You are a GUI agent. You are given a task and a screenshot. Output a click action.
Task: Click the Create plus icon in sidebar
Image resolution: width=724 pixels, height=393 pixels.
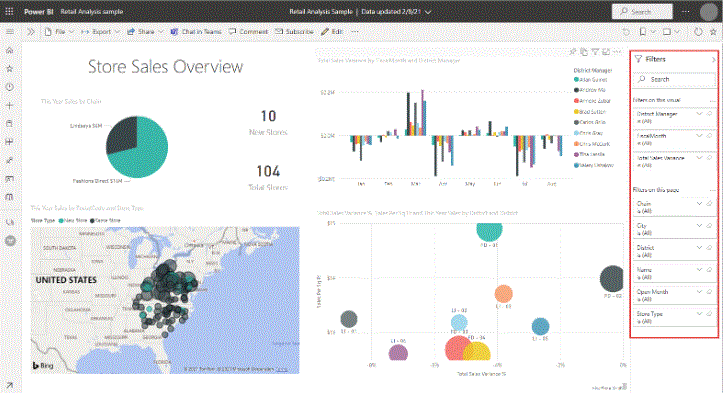10,105
